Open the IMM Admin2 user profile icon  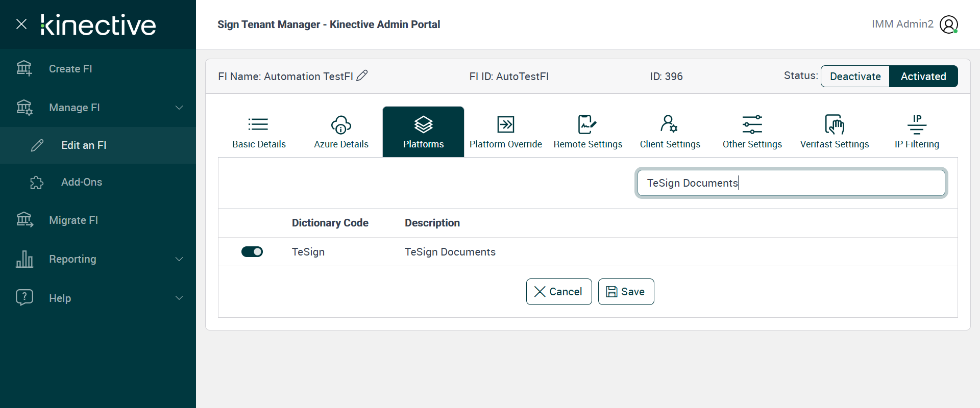[948, 24]
